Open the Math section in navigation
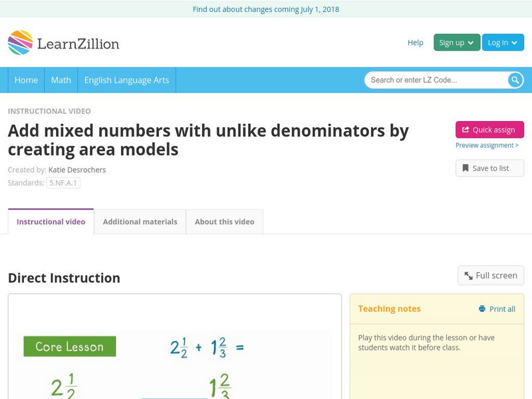Screen dimensions: 532x399 click(61, 80)
